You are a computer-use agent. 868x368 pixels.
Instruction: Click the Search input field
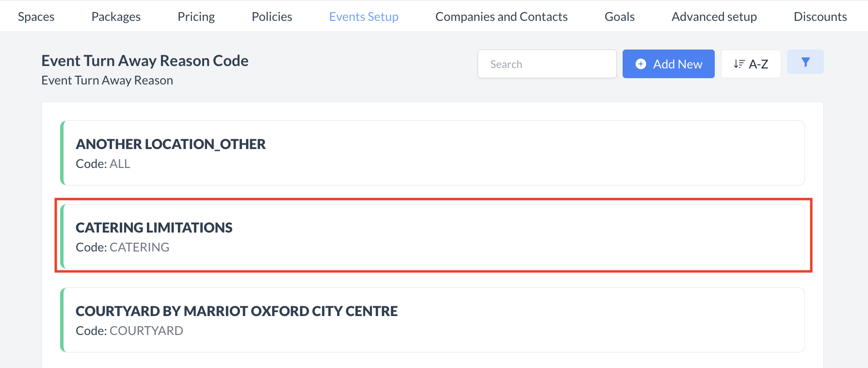[547, 64]
